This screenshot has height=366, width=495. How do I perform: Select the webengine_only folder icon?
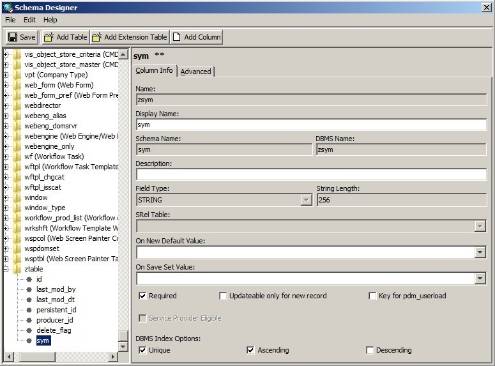pyautogui.click(x=17, y=147)
